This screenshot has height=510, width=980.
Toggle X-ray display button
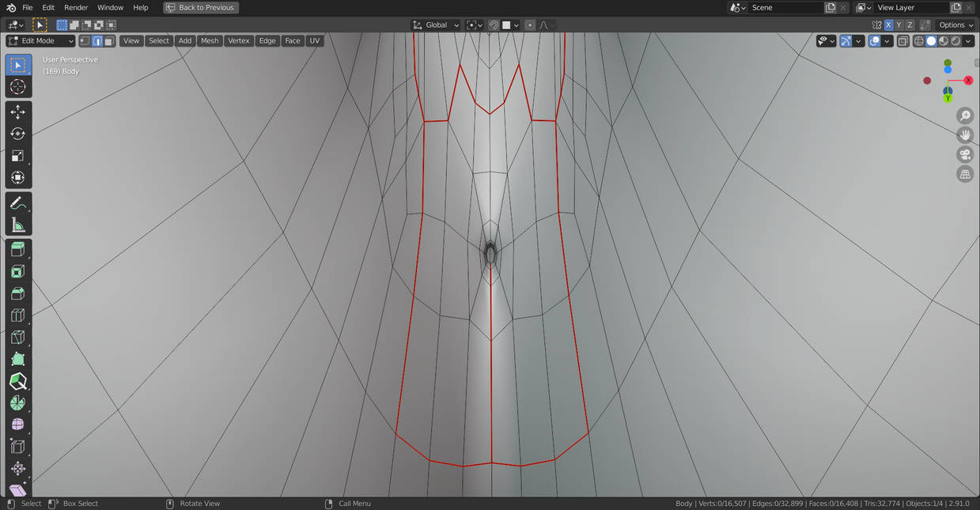click(x=902, y=41)
